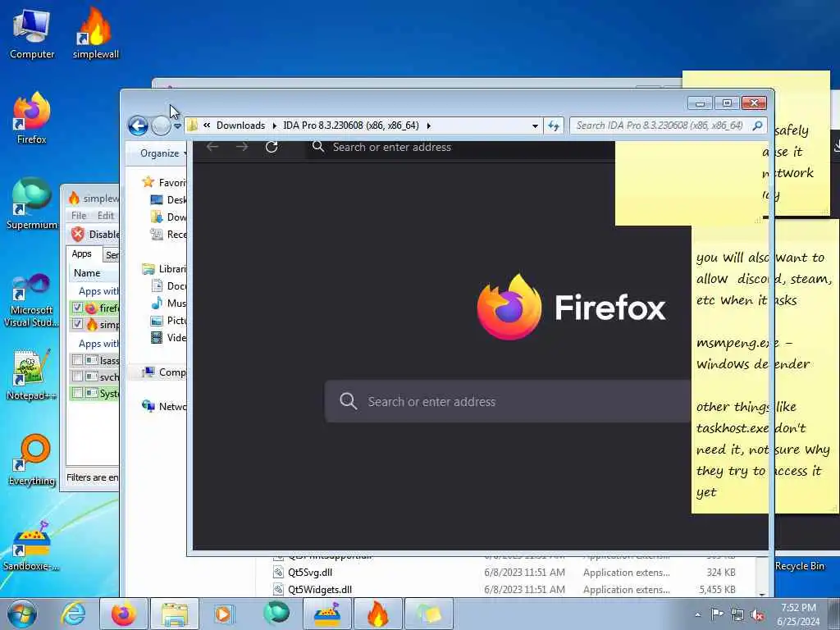Click Firefox top address bar field
Viewport: 840px width, 630px height.
tap(462, 147)
